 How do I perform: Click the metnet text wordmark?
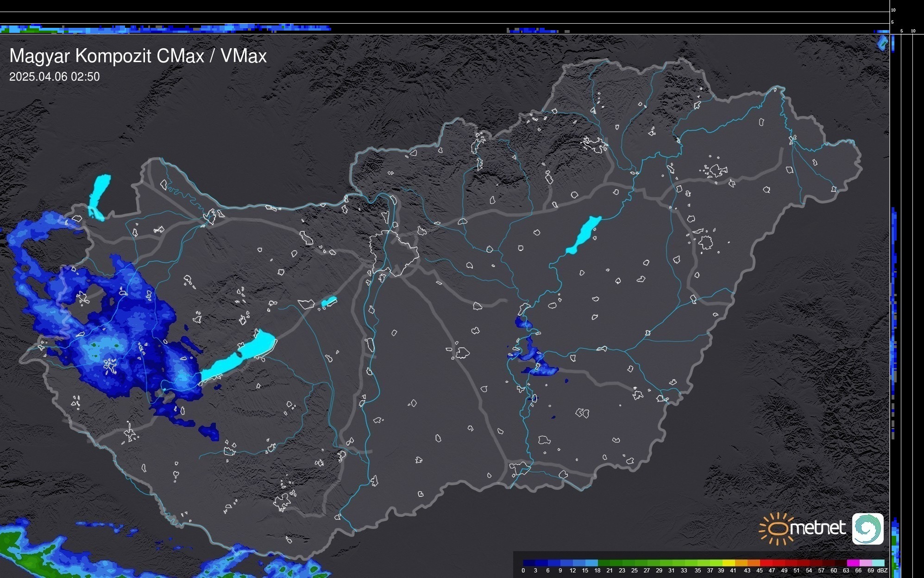click(x=817, y=528)
